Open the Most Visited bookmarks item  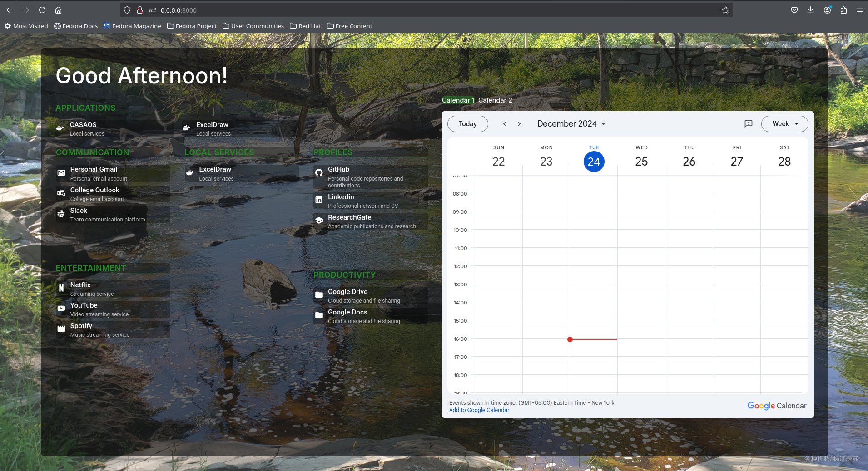(26, 26)
